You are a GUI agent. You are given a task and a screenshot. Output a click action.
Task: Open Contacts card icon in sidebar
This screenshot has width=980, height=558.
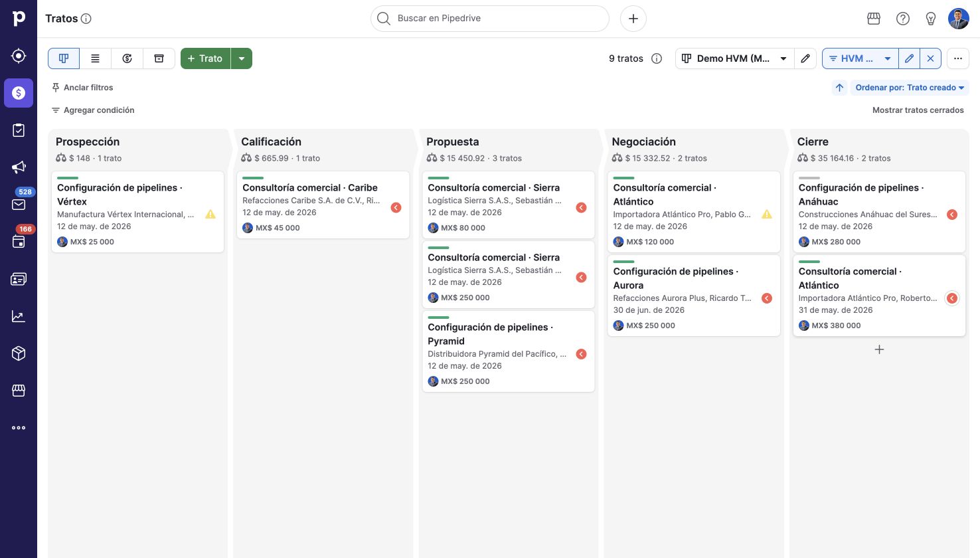click(x=19, y=279)
